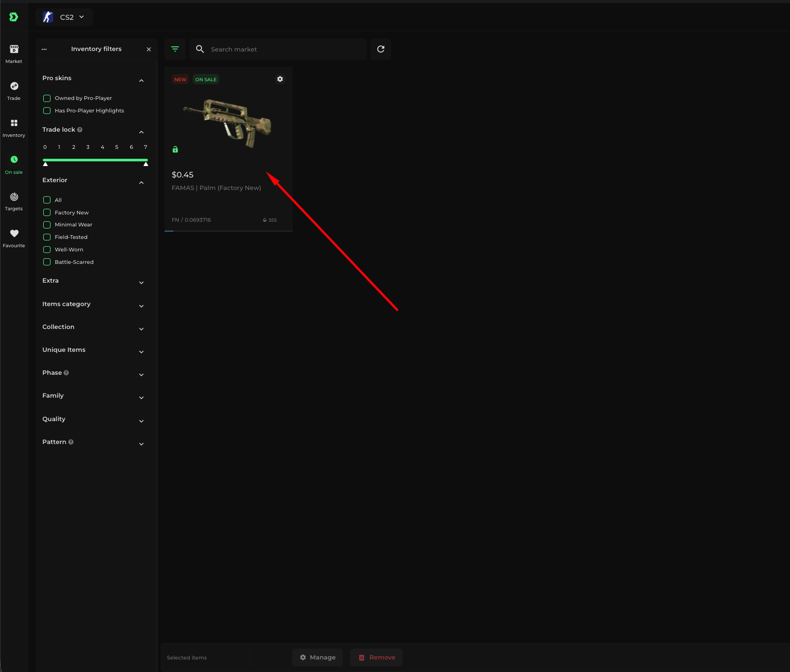Expand the Pattern filter section
Image resolution: width=790 pixels, height=672 pixels.
142,444
